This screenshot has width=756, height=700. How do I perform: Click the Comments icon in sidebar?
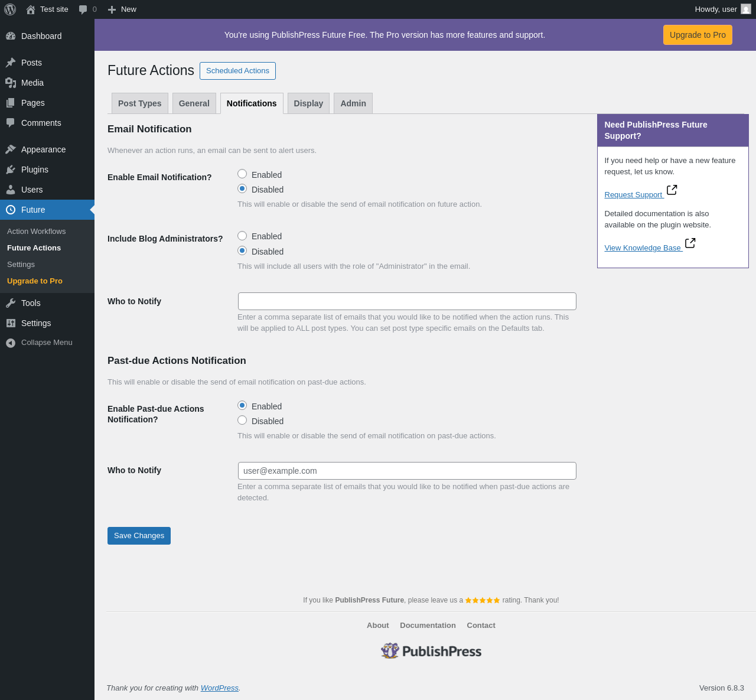point(11,123)
